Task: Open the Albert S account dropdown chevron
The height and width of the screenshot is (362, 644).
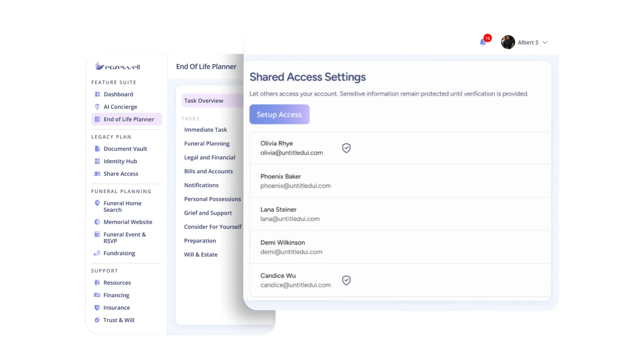Action: pos(545,43)
